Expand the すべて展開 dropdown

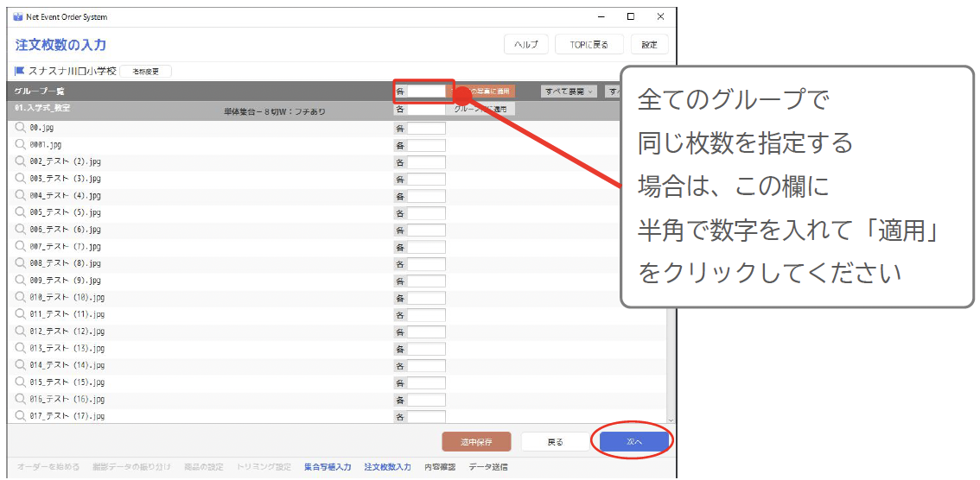570,91
